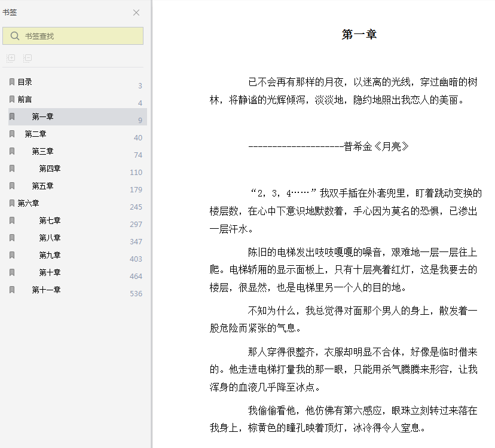The height and width of the screenshot is (448, 495).
Task: Click bookmark icon beside 第一章
Action: (12, 116)
